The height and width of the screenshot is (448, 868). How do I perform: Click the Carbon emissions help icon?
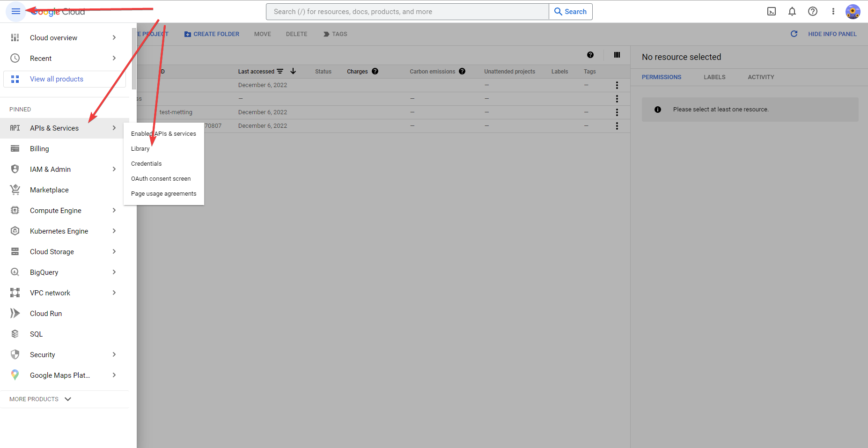coord(462,71)
